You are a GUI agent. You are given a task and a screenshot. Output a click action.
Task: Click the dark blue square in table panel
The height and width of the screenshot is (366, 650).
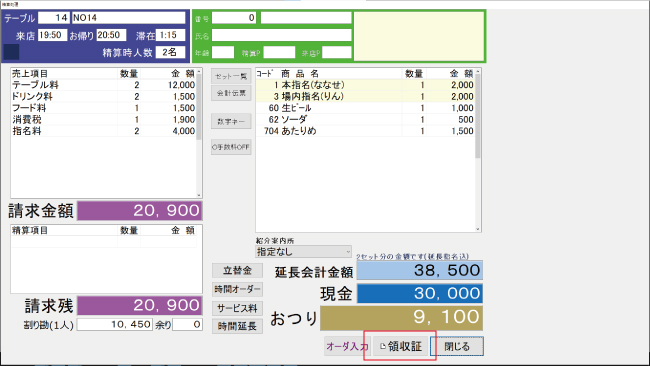click(11, 52)
